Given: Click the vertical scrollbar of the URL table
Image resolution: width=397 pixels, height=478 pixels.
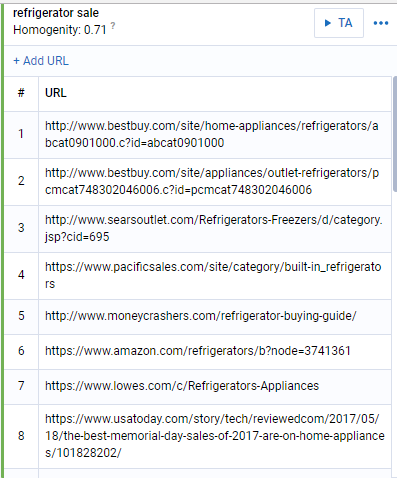Looking at the screenshot, I should coord(395,134).
